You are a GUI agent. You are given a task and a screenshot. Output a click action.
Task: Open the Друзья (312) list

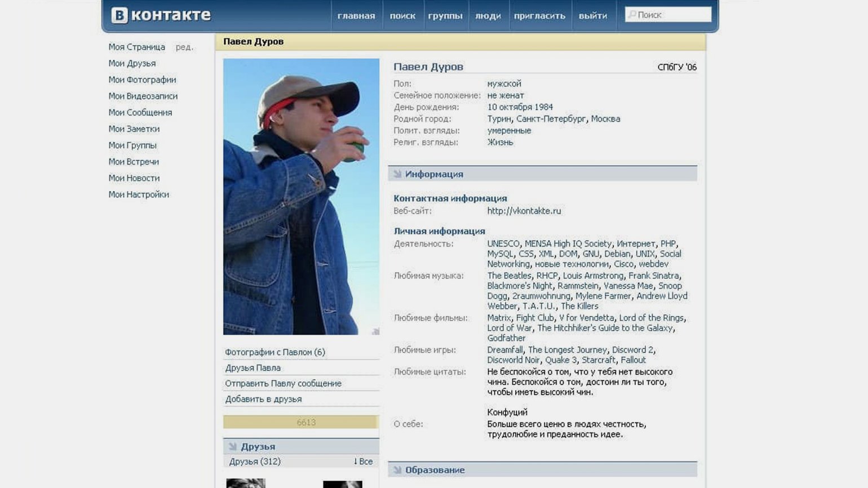tap(255, 462)
